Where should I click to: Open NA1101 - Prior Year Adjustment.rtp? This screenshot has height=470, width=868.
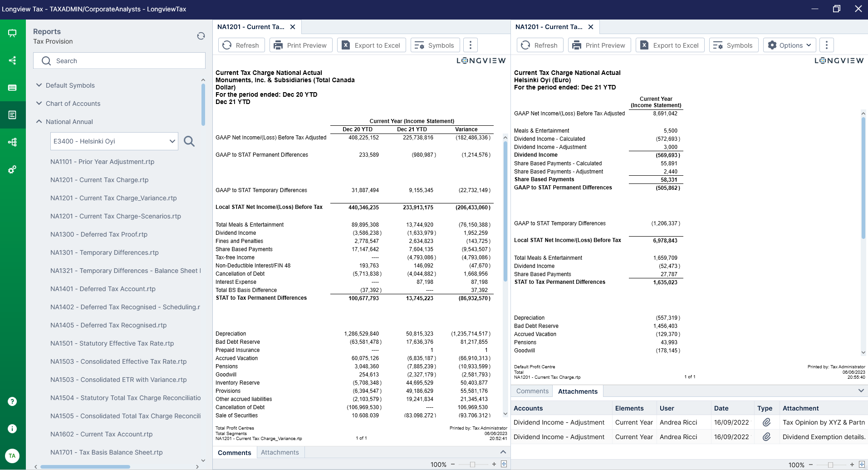tap(102, 162)
